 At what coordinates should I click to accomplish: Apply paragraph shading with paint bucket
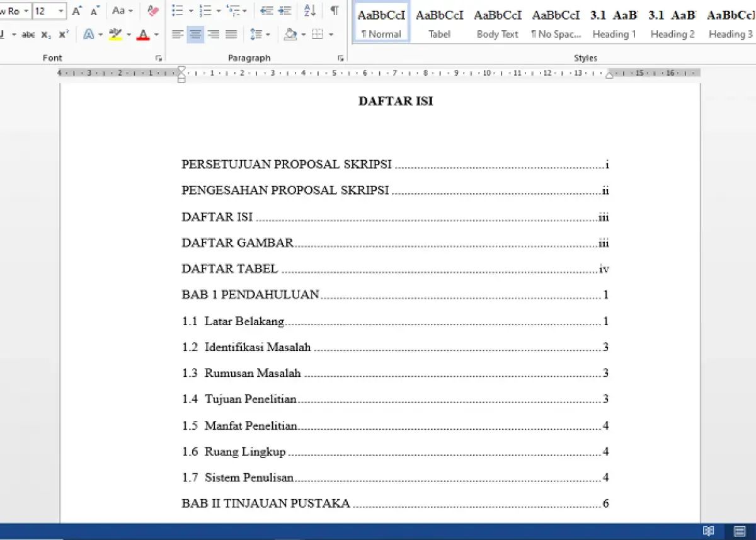coord(290,35)
